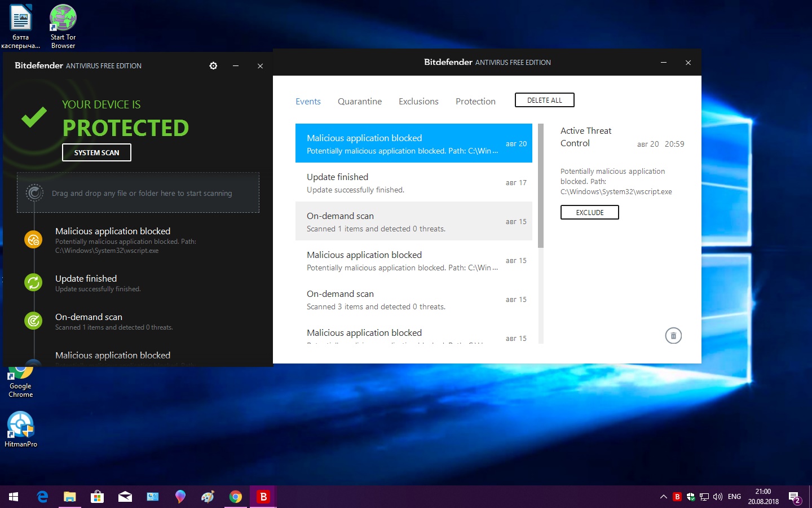Select the бэтта касперыча desktop file

(x=21, y=27)
